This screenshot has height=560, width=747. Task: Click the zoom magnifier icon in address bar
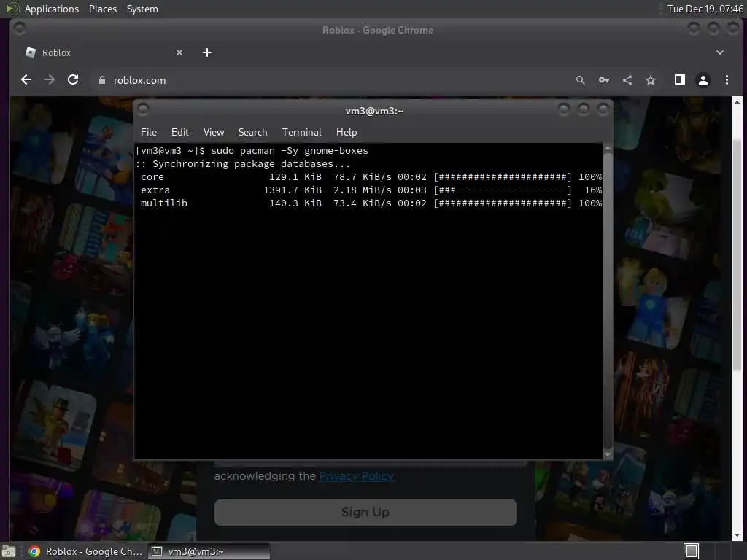click(x=580, y=80)
